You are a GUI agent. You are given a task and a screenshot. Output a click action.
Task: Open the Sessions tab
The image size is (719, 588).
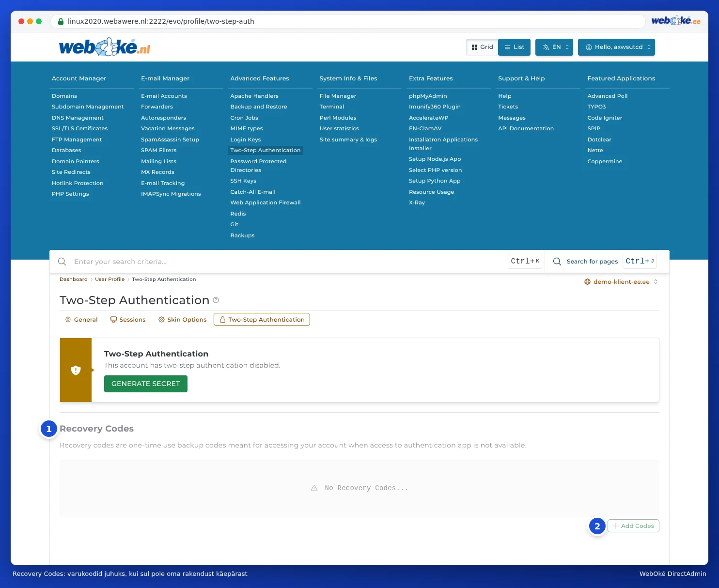click(x=128, y=320)
